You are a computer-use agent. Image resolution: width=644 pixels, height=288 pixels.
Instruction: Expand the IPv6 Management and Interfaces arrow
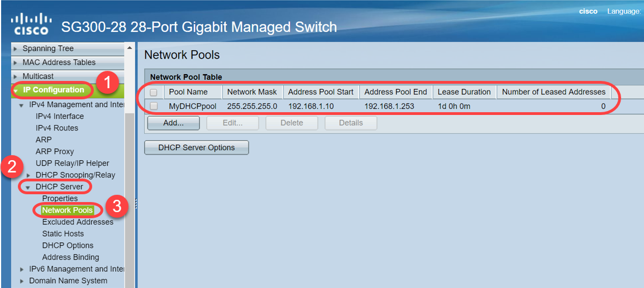point(22,270)
